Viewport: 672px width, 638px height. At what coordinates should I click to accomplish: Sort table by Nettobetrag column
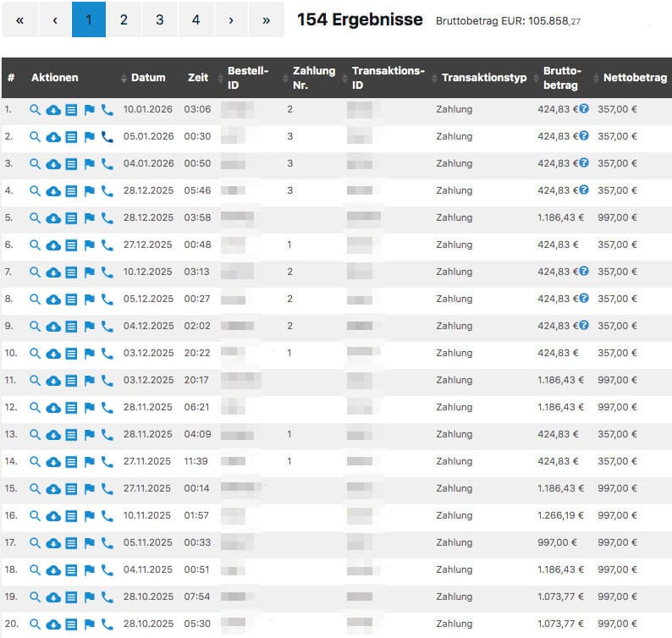click(x=630, y=78)
